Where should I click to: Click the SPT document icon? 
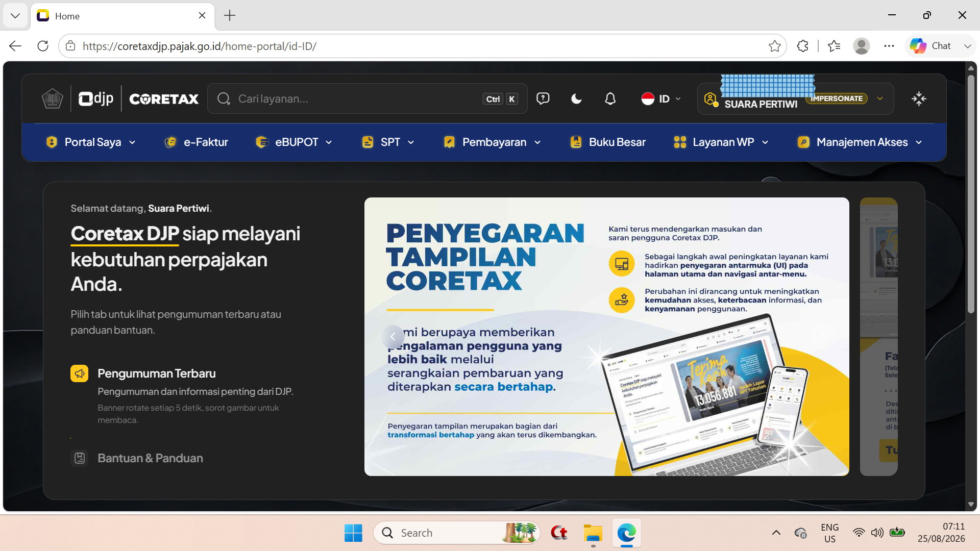coord(367,142)
